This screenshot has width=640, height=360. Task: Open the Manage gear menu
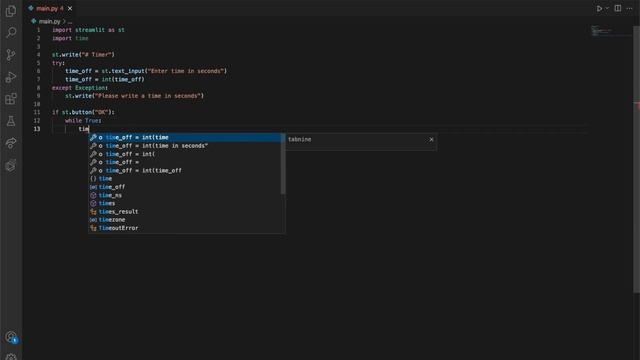point(11,357)
